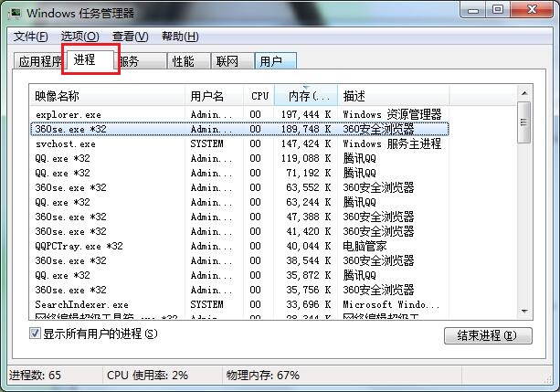Viewport: 560px width, 392px height.
Task: Open the 选项(O) menu
Action: (x=79, y=36)
